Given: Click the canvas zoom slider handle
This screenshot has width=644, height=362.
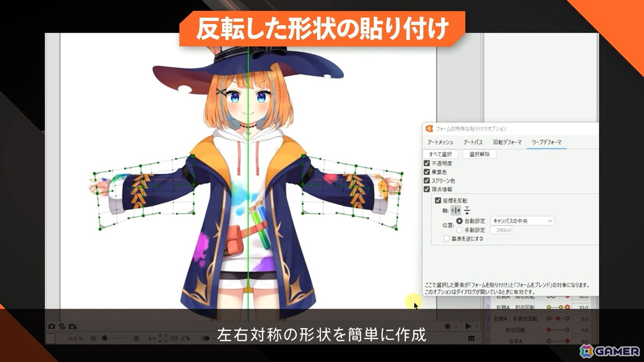Looking at the screenshot, I should (x=105, y=338).
